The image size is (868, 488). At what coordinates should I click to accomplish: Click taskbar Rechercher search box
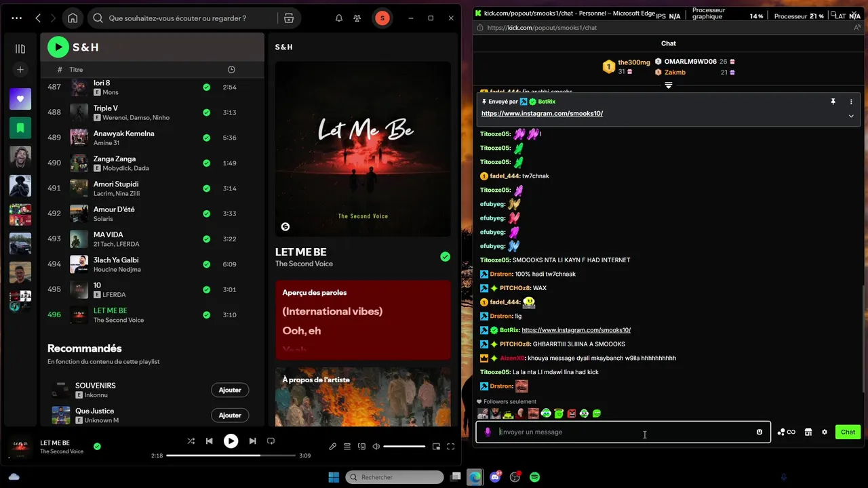395,477
